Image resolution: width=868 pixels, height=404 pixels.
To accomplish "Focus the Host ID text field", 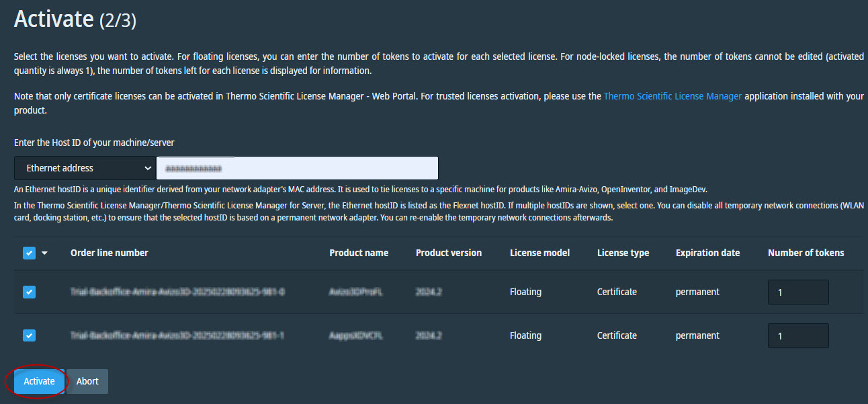I will [x=297, y=168].
